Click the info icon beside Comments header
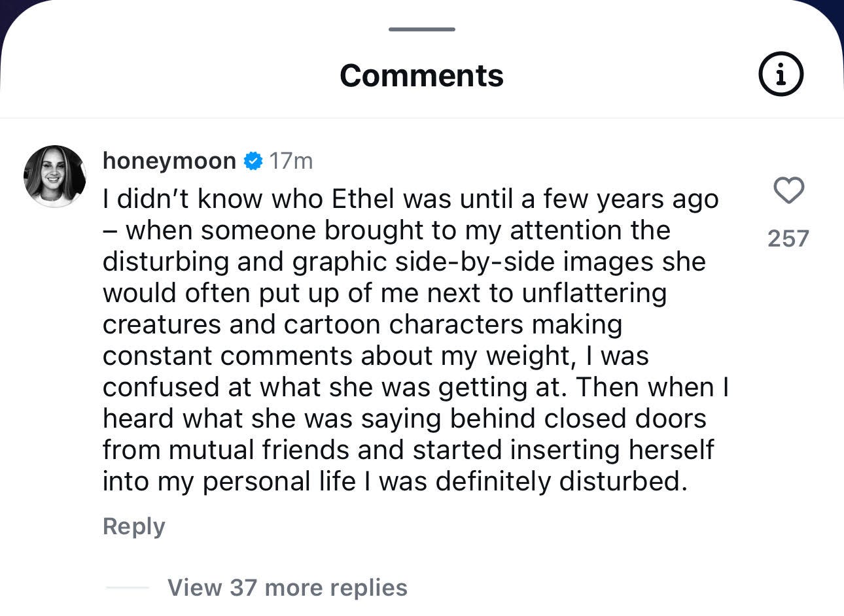 pyautogui.click(x=781, y=73)
